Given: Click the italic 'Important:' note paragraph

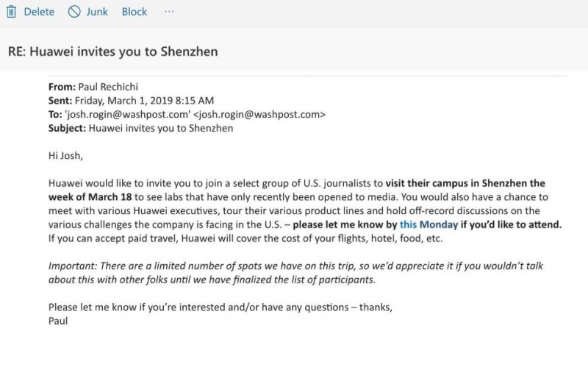Looking at the screenshot, I should [x=295, y=272].
